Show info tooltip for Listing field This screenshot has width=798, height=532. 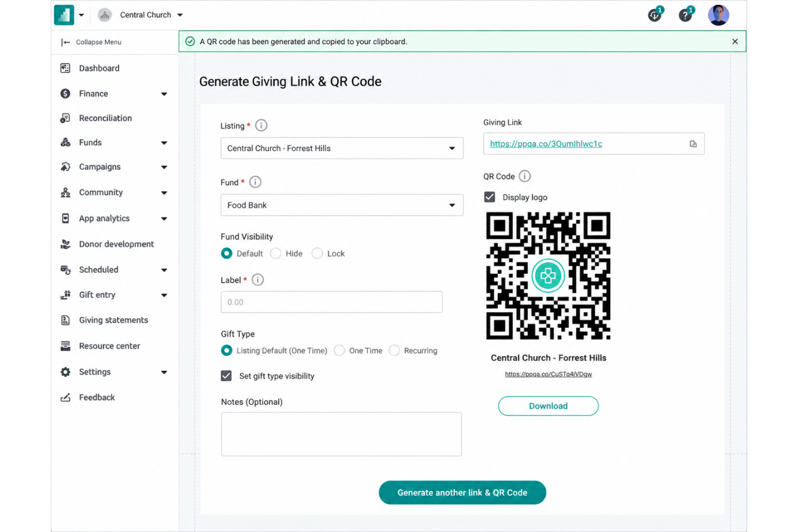[261, 126]
